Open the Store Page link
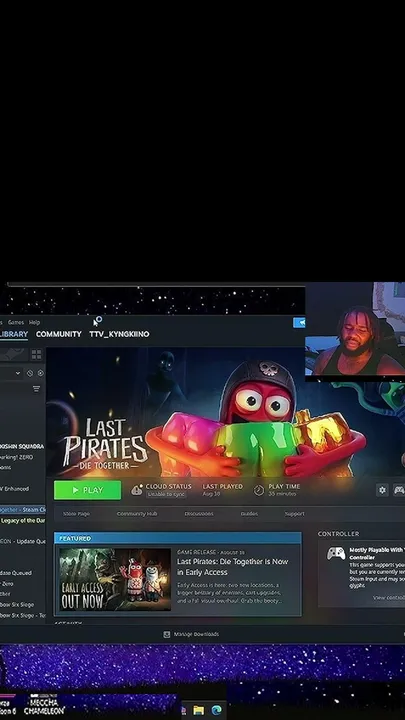Image resolution: width=405 pixels, height=720 pixels. click(77, 514)
